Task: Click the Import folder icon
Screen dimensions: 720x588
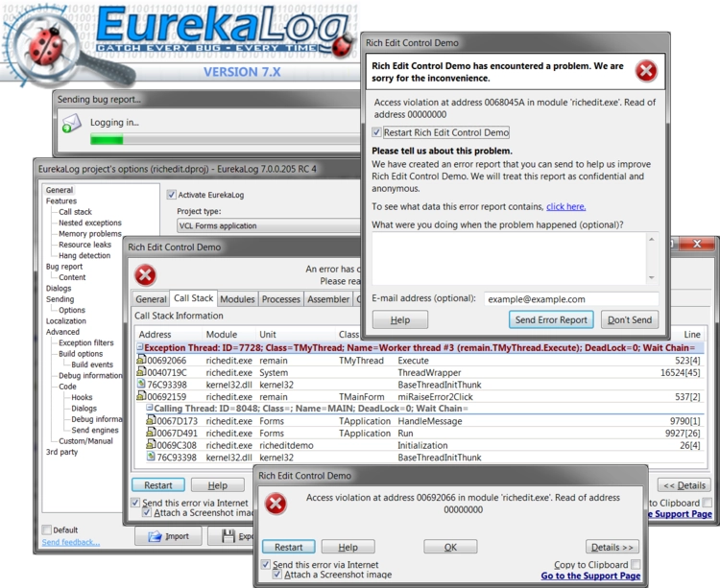Action: click(156, 536)
